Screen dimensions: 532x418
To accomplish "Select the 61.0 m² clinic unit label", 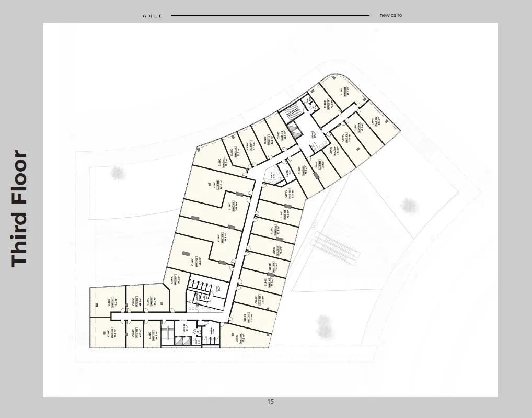I will point(320,165).
